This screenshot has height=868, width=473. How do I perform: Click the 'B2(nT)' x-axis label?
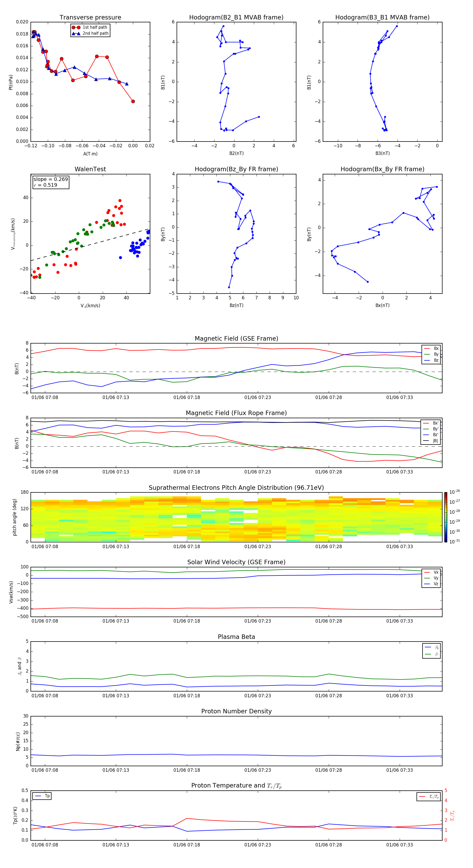coord(236,153)
